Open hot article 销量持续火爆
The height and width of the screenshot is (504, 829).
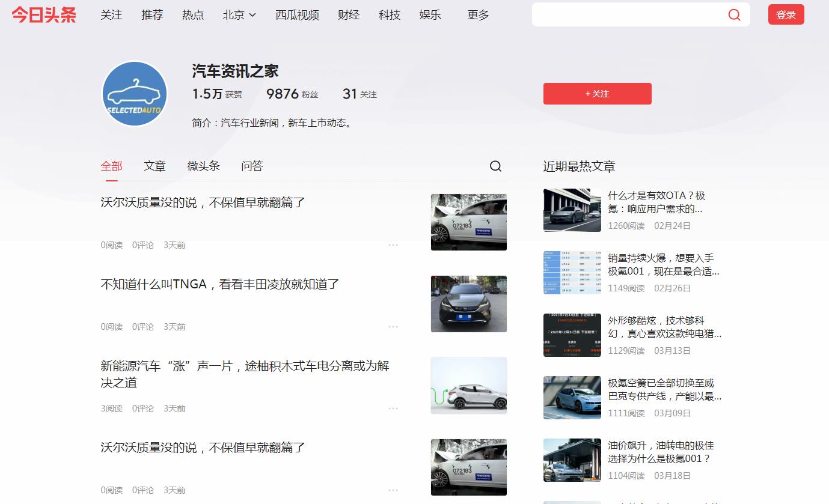(664, 265)
